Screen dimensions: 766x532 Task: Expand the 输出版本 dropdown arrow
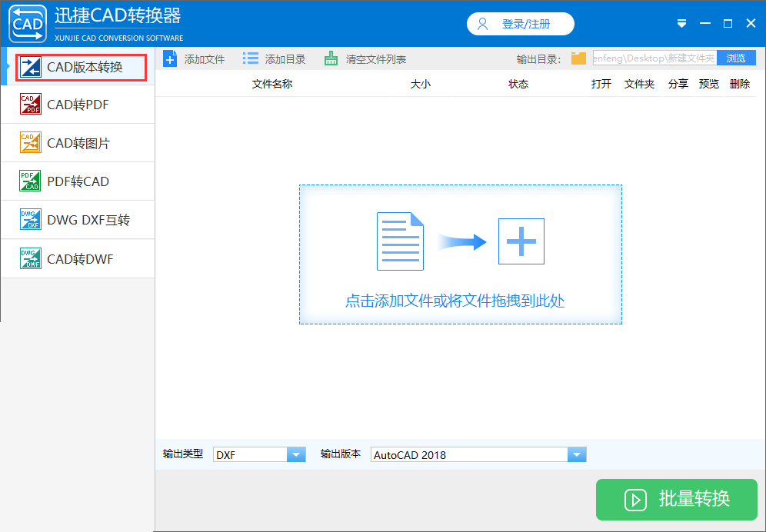point(577,455)
